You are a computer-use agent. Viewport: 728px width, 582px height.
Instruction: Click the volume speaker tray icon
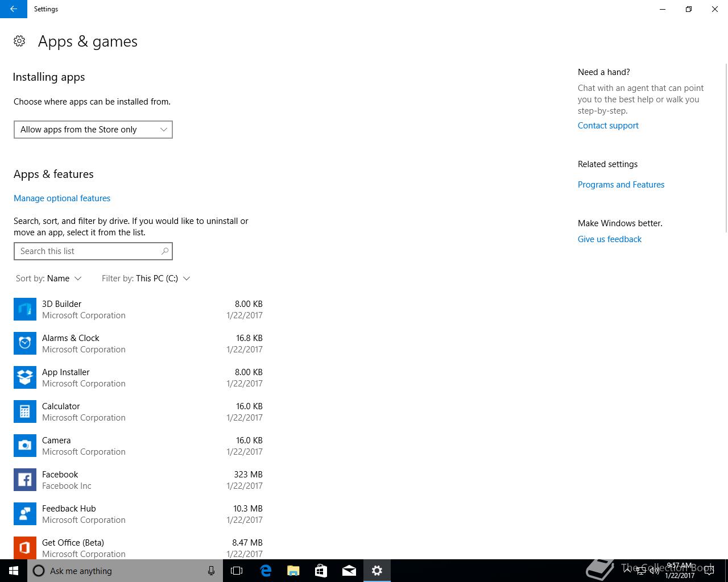pyautogui.click(x=653, y=571)
